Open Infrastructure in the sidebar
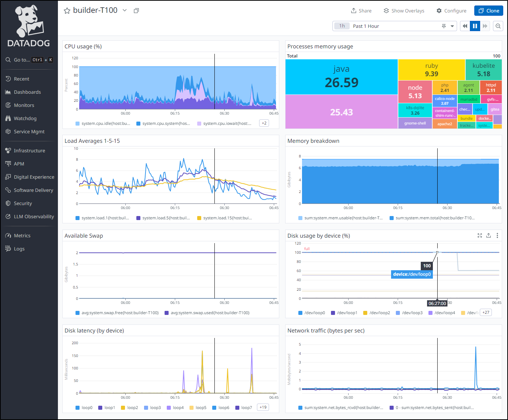The image size is (508, 420). pyautogui.click(x=29, y=150)
